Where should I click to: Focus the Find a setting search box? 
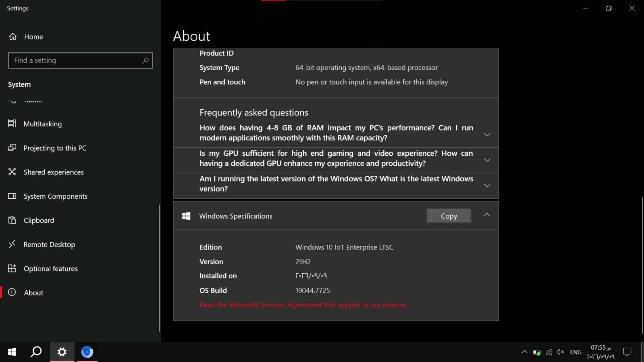(80, 60)
